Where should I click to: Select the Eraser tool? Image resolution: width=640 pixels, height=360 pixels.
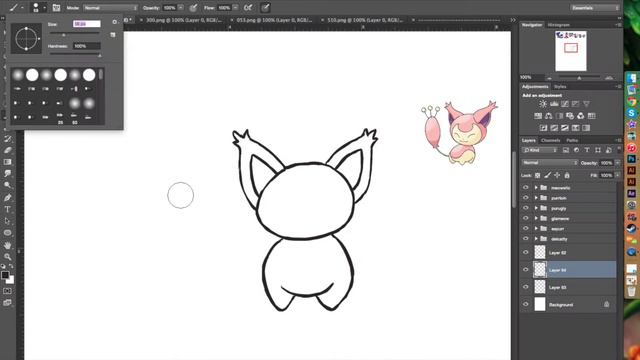click(8, 150)
